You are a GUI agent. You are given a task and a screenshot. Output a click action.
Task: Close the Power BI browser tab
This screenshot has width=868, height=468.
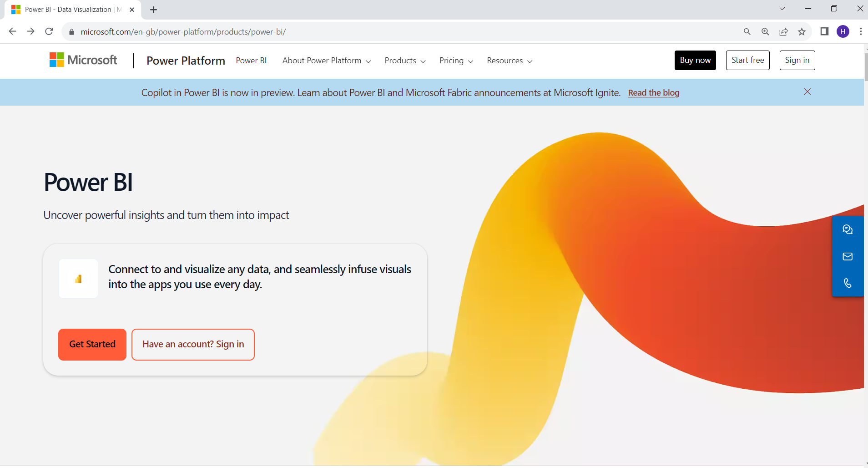pos(132,10)
